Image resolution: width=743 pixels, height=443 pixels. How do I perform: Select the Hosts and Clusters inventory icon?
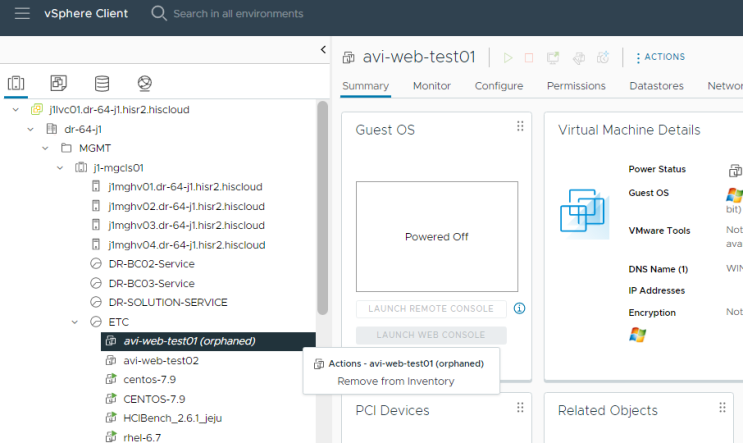[x=15, y=83]
